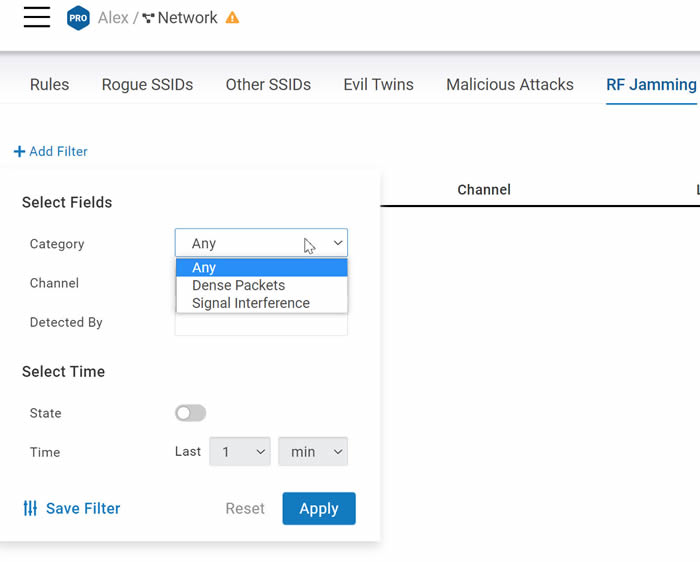
Task: Switch to the Rogue SSIDs tab
Action: pyautogui.click(x=147, y=84)
